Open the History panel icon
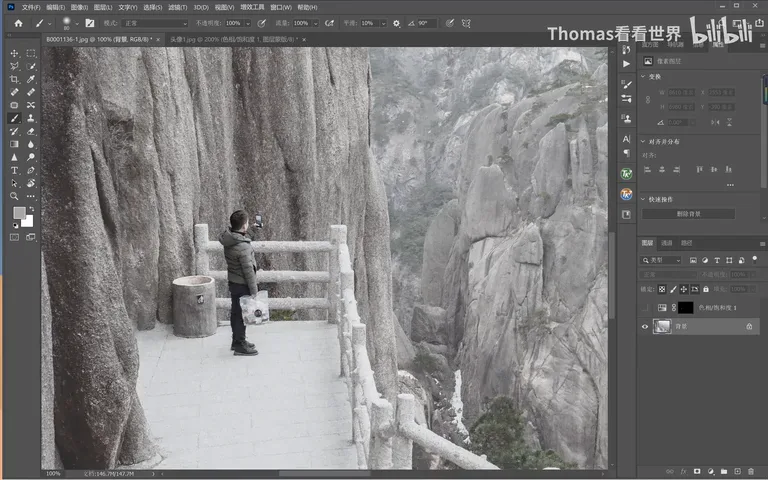The height and width of the screenshot is (480, 768). pos(626,49)
